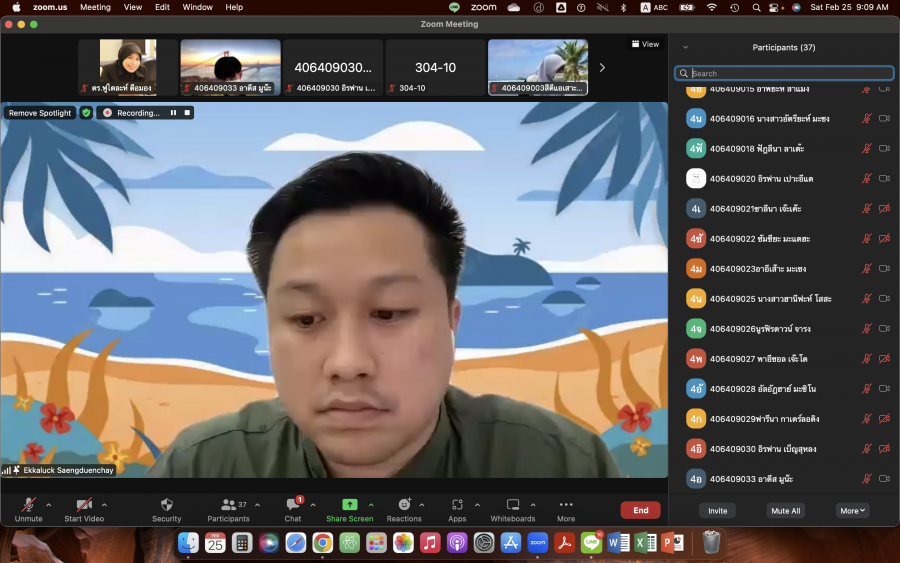Viewport: 900px width, 563px height.
Task: Open the Security shield icon
Action: pyautogui.click(x=166, y=505)
